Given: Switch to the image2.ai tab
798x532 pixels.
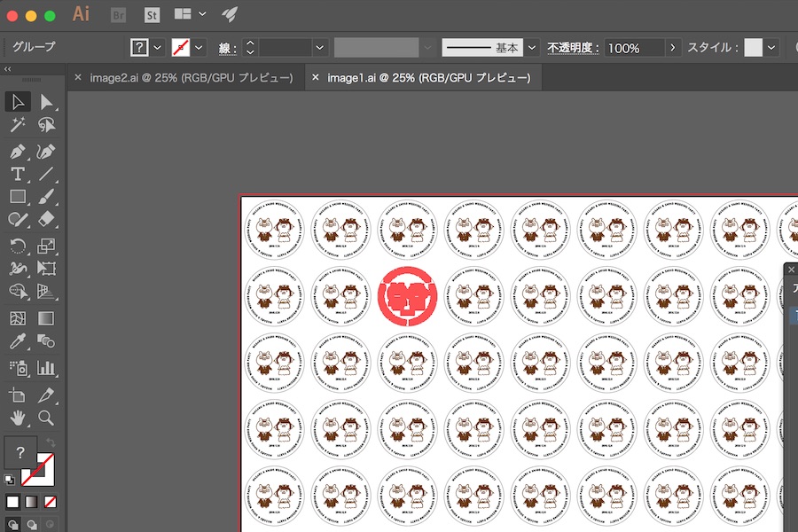Looking at the screenshot, I should point(191,78).
